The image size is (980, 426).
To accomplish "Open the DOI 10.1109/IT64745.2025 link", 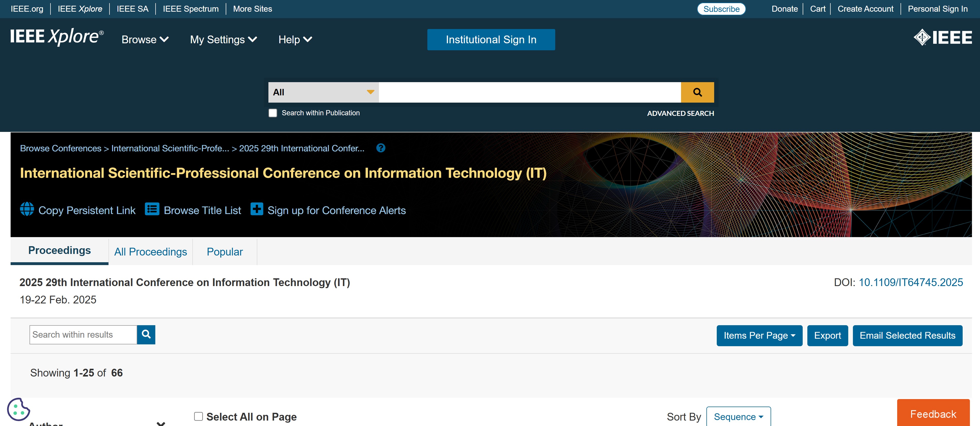I will pos(910,282).
